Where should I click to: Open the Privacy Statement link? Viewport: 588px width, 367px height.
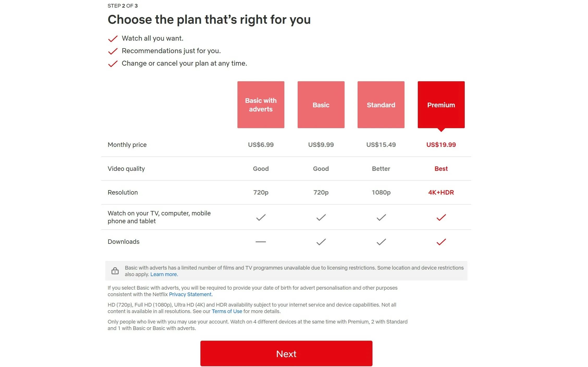click(191, 294)
